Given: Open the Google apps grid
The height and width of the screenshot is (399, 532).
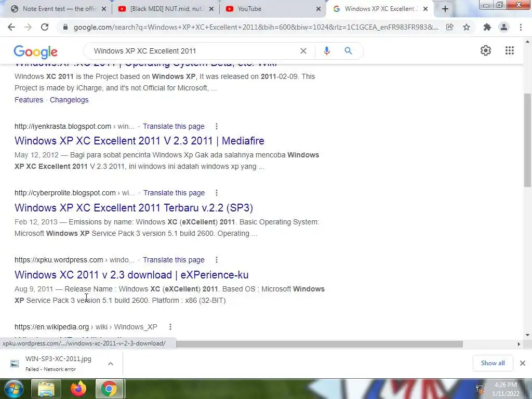Looking at the screenshot, I should point(510,50).
